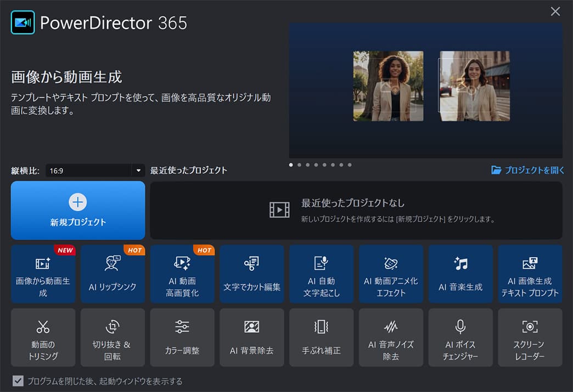The height and width of the screenshot is (392, 573).
Task: Click the PowerDirector 365 logo icon
Action: pos(23,22)
